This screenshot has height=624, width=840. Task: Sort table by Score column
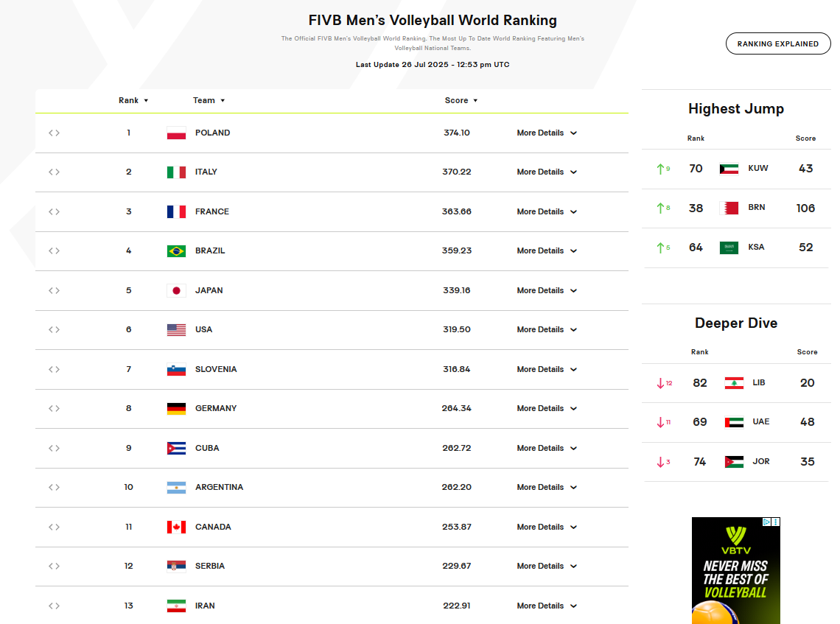coord(461,101)
